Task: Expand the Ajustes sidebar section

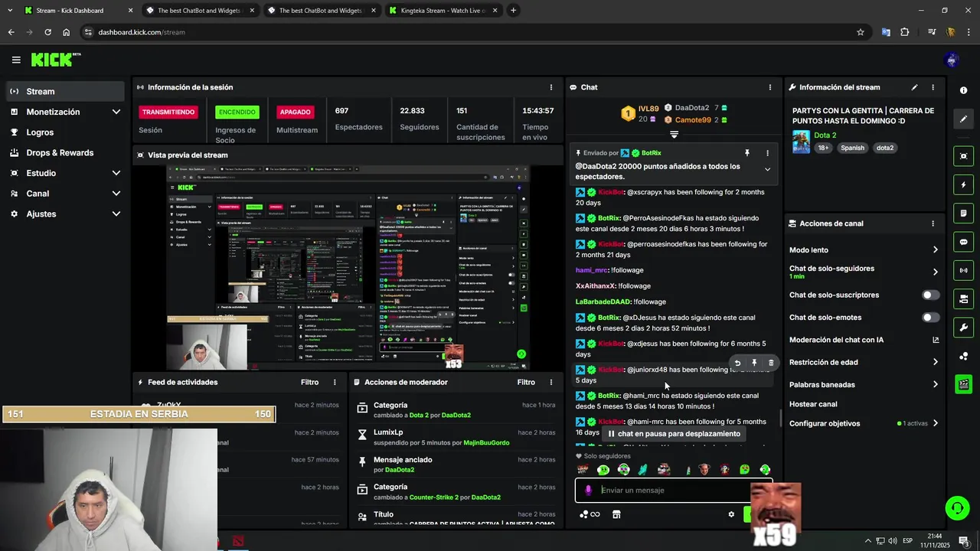Action: [x=64, y=214]
